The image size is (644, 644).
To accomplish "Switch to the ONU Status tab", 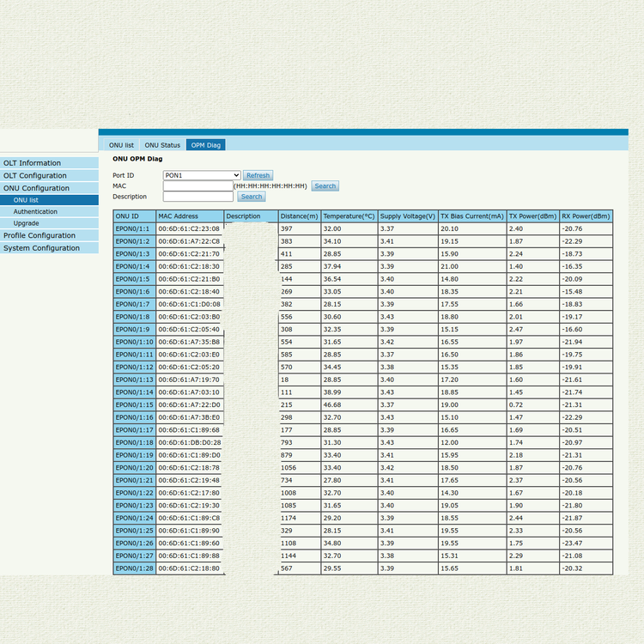I will pos(162,145).
